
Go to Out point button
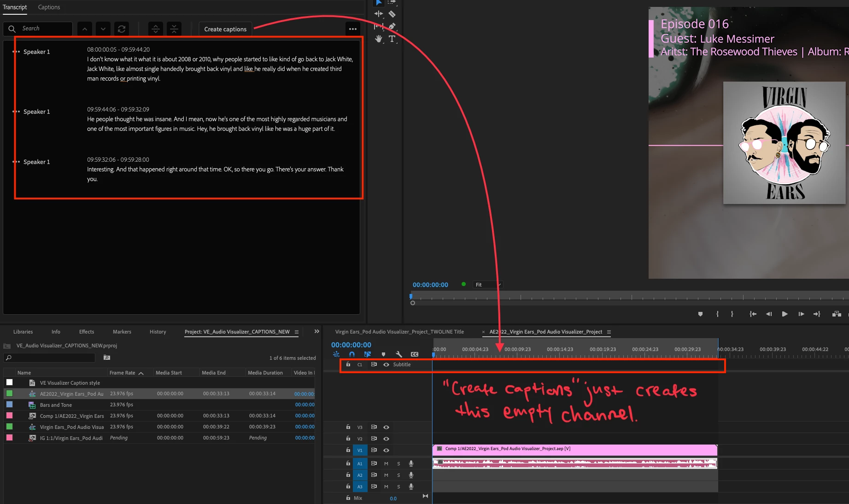coord(817,314)
